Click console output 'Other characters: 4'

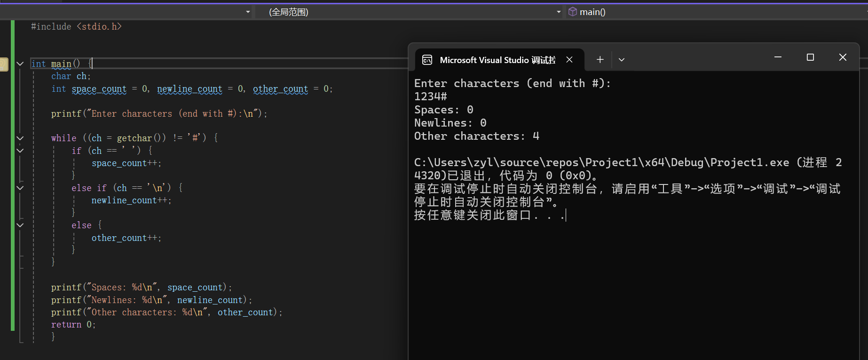[477, 136]
